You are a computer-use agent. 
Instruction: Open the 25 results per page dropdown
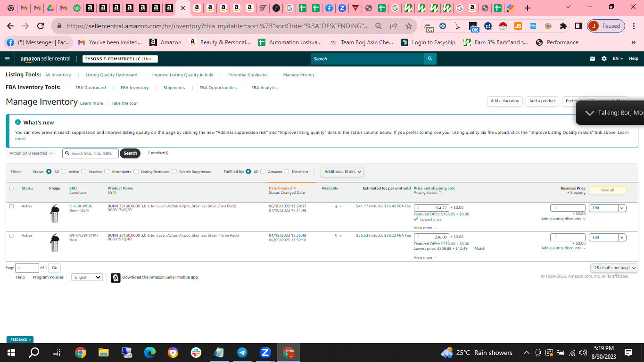[614, 268]
